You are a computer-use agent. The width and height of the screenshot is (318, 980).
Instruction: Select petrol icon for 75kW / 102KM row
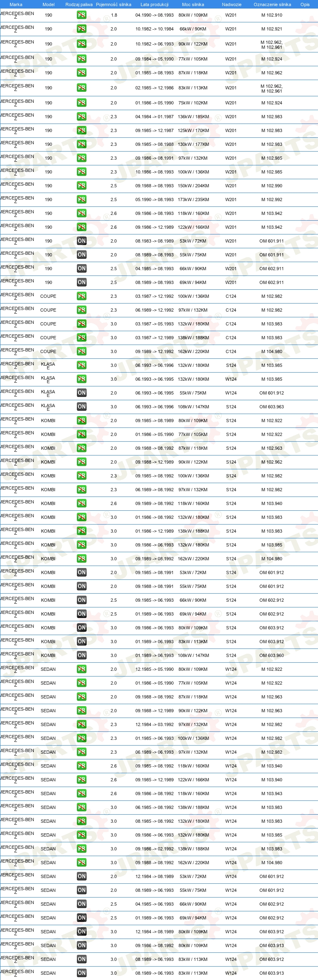tap(82, 103)
